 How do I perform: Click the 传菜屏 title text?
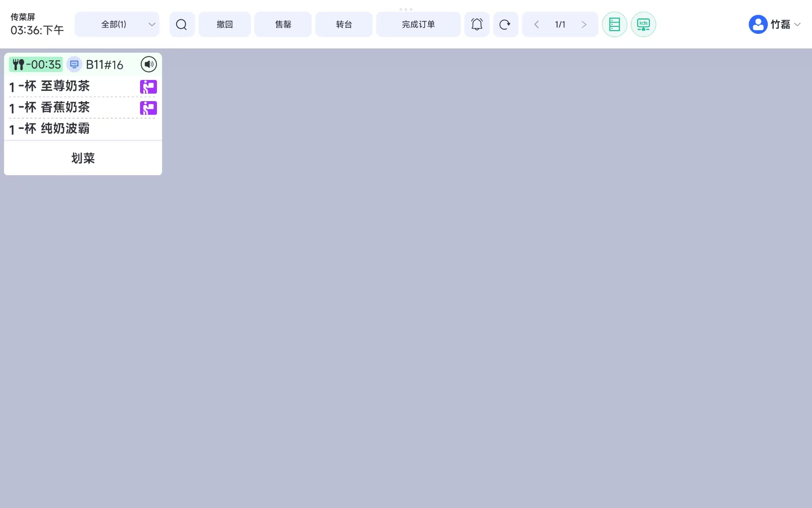tap(23, 17)
